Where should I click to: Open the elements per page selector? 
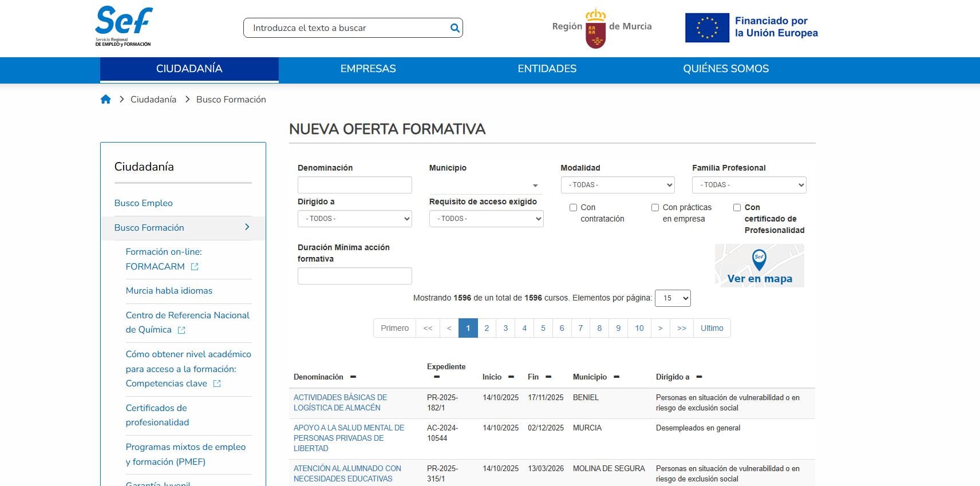[673, 298]
